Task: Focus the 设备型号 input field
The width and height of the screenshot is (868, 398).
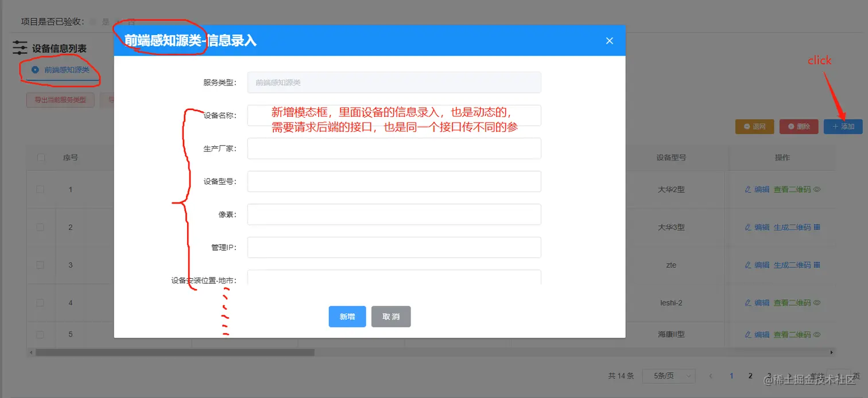Action: tap(394, 181)
